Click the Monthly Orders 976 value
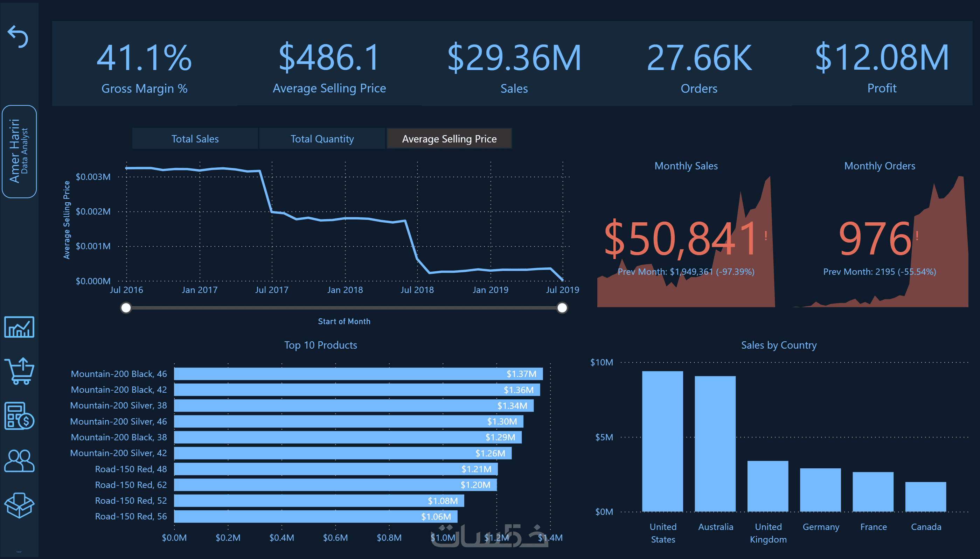This screenshot has width=980, height=559. [875, 239]
